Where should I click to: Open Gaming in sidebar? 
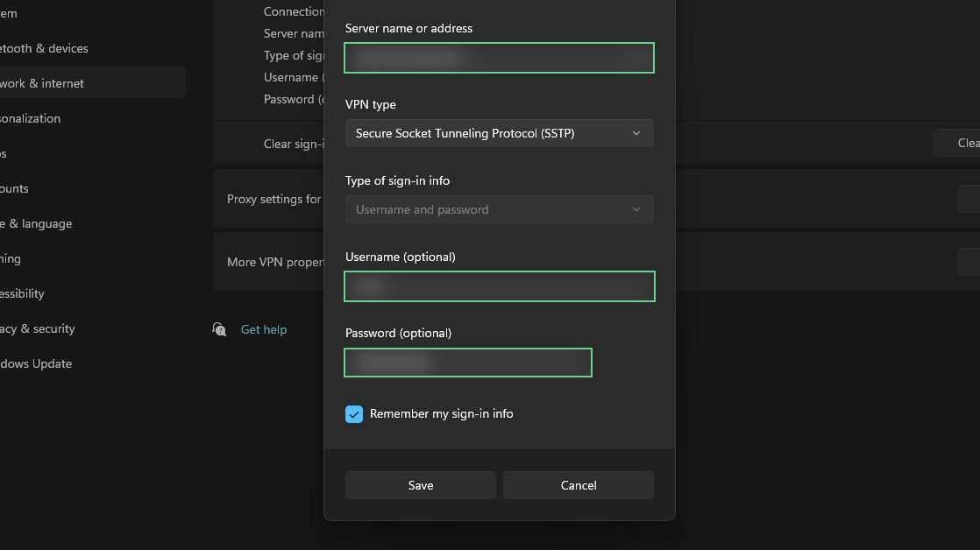[11, 257]
